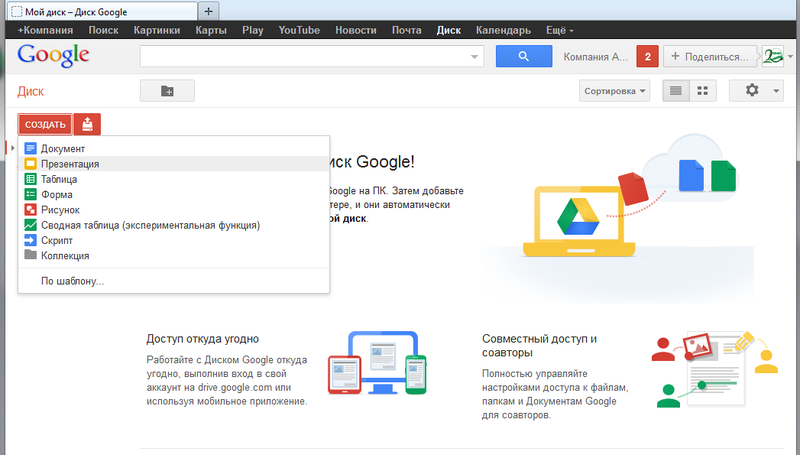Click the upload file icon button
The height and width of the screenshot is (455, 800).
tap(87, 124)
